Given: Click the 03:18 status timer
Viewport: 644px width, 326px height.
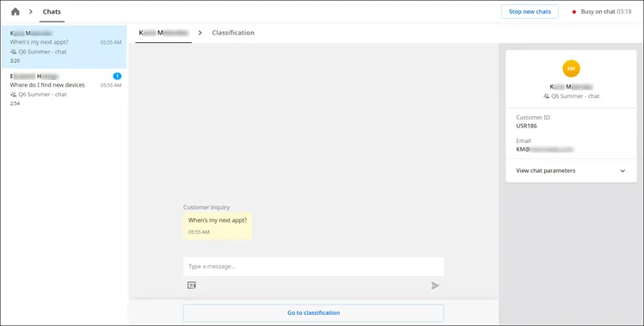Looking at the screenshot, I should coord(624,12).
